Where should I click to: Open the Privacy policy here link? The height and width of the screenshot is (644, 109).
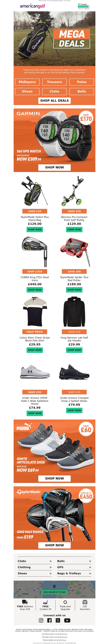click(65, 634)
